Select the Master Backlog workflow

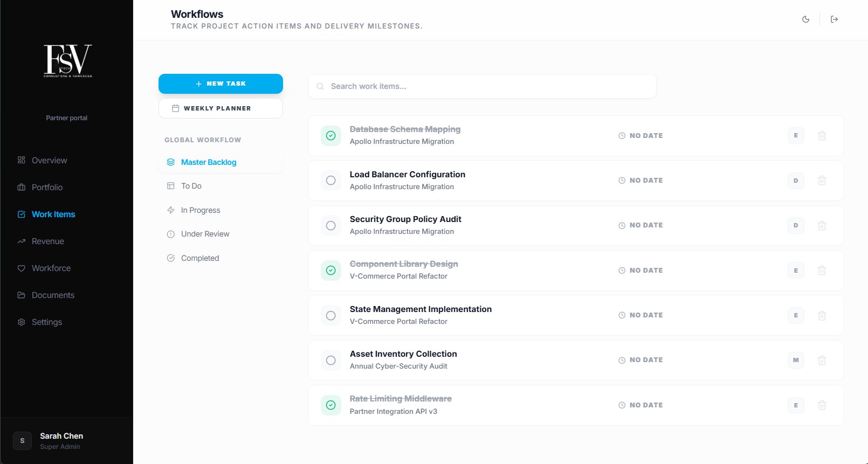pos(221,162)
